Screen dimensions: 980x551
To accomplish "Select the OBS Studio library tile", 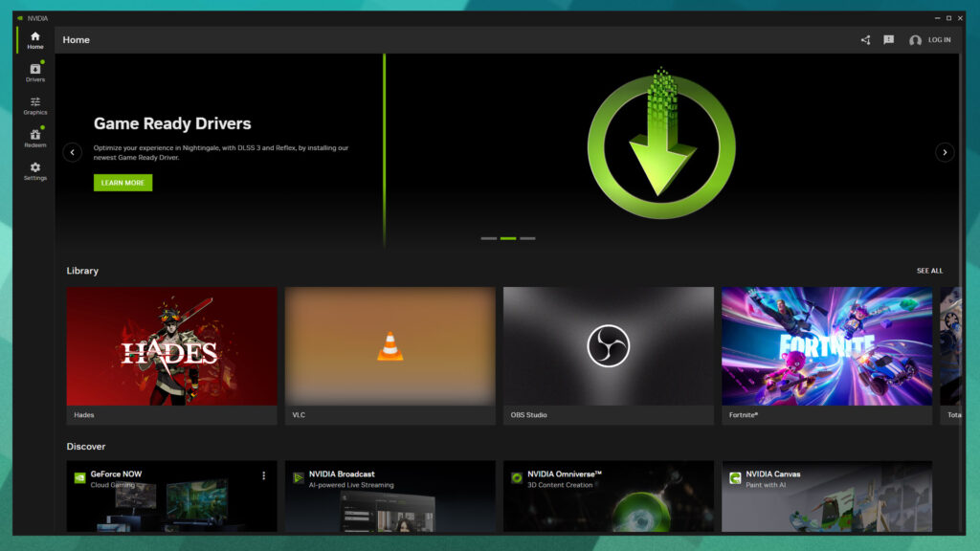I will 609,346.
